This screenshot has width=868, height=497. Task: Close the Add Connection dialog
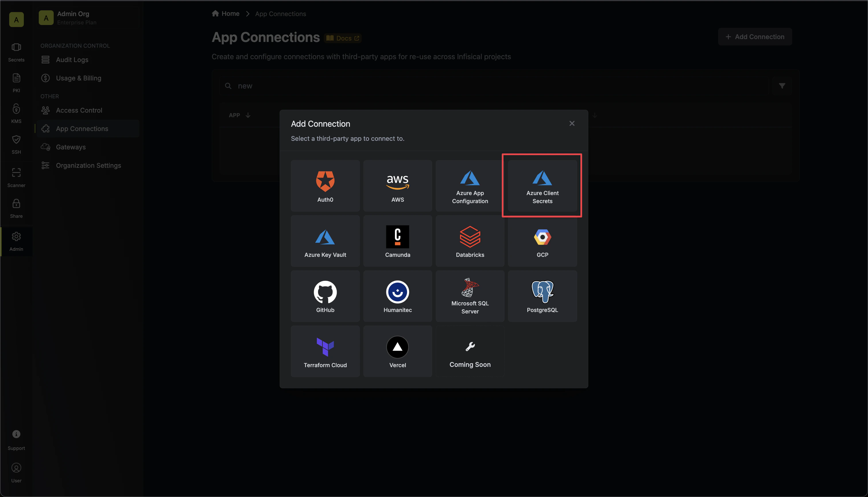point(571,124)
